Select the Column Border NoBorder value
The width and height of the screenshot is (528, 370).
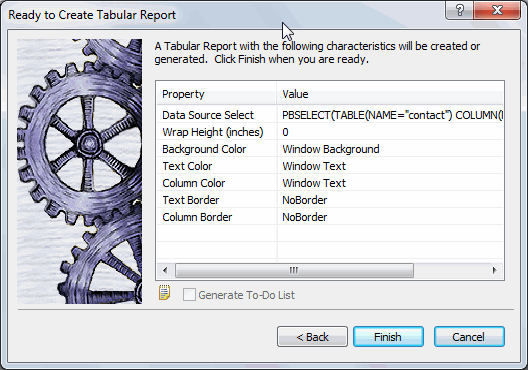point(304,217)
